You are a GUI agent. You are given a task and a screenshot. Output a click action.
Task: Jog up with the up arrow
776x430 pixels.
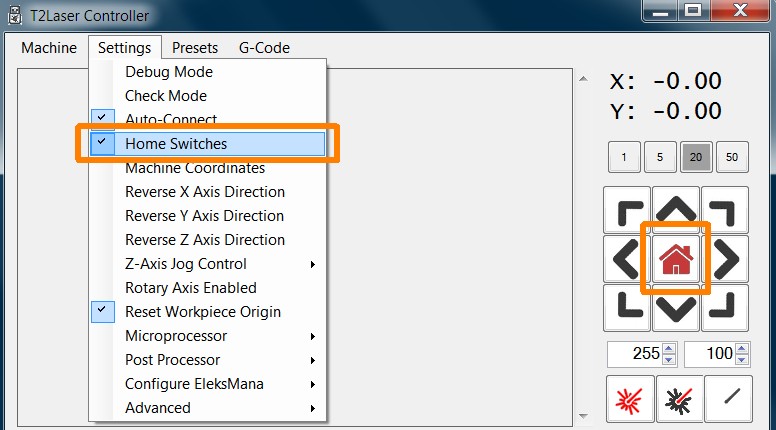(676, 210)
